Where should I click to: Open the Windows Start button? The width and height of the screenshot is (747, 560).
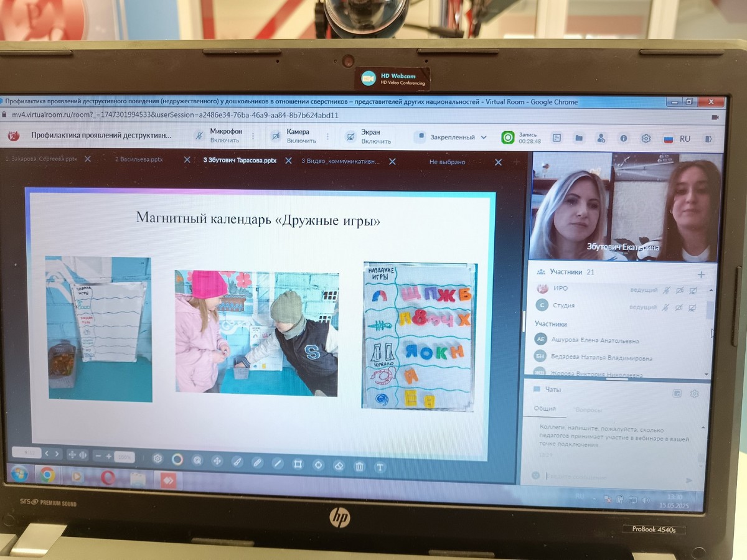point(19,475)
